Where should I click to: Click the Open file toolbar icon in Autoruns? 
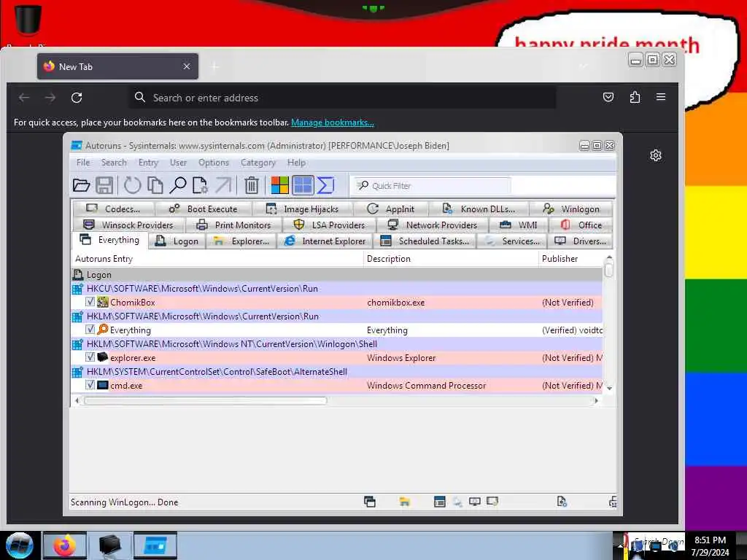[x=82, y=185]
